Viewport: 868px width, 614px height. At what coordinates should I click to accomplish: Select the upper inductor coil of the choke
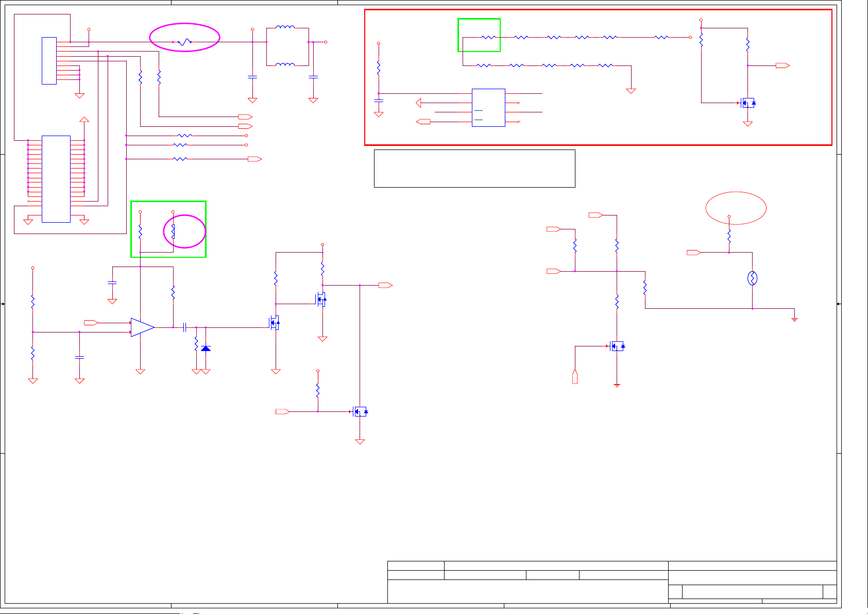(285, 27)
